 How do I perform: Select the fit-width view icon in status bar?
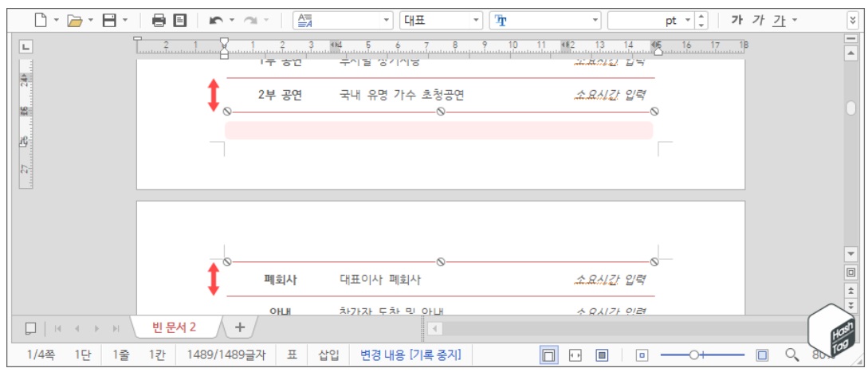(x=575, y=355)
